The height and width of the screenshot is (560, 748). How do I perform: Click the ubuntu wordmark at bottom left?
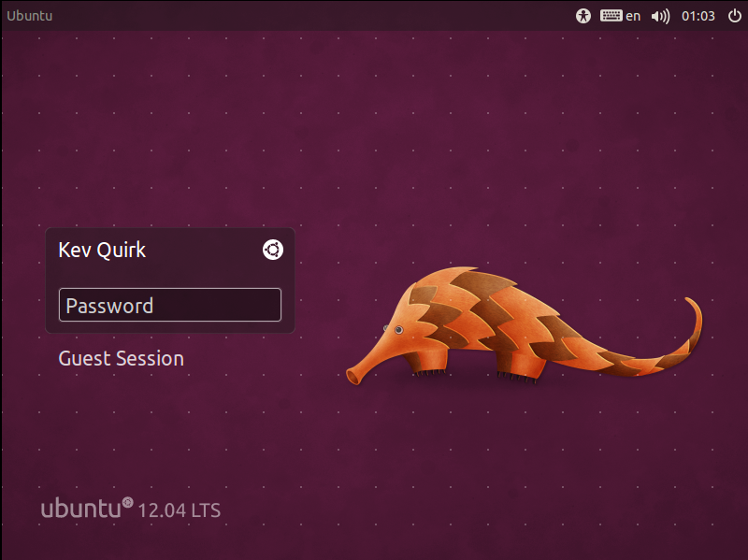80,510
